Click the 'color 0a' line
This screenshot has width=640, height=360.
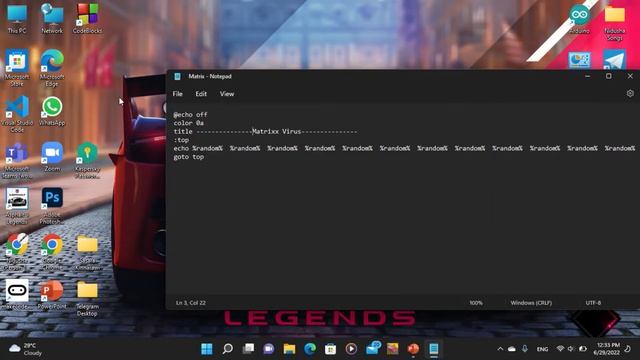189,123
